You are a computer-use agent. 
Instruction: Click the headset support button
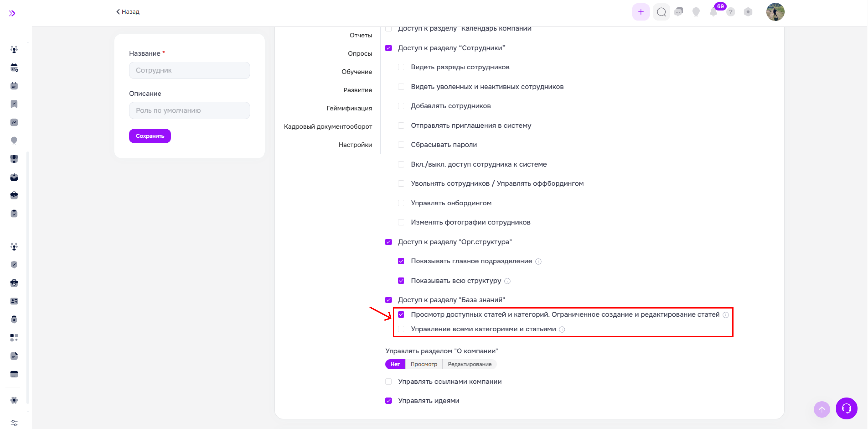846,408
